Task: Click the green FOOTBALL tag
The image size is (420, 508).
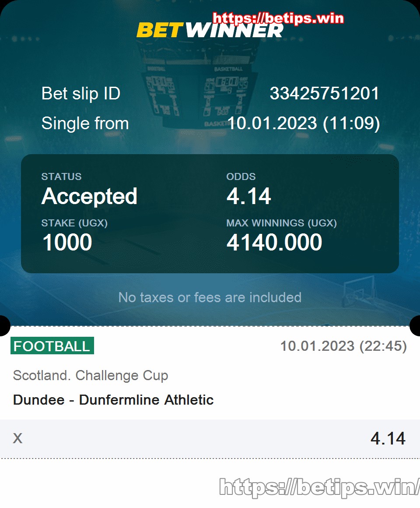Action: point(52,346)
